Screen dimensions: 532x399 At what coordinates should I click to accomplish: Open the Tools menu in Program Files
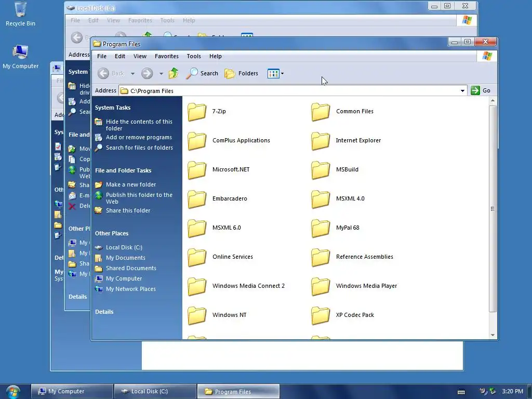[194, 56]
